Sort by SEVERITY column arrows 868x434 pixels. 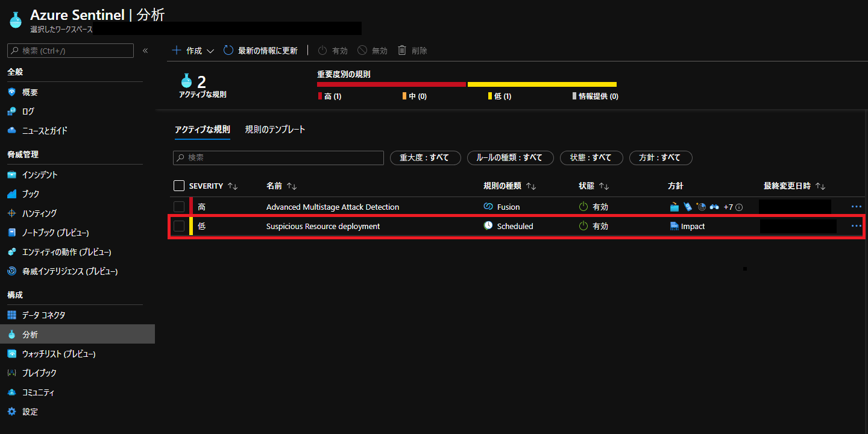[x=233, y=186]
